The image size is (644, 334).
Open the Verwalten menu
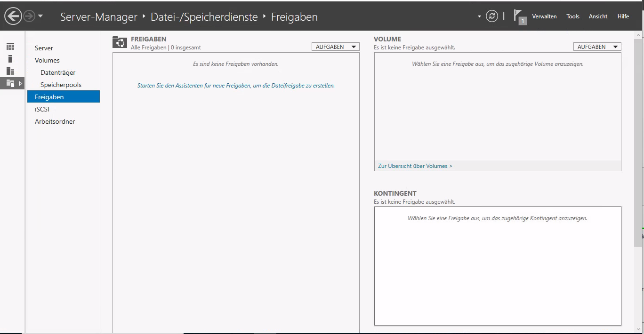[x=544, y=16]
